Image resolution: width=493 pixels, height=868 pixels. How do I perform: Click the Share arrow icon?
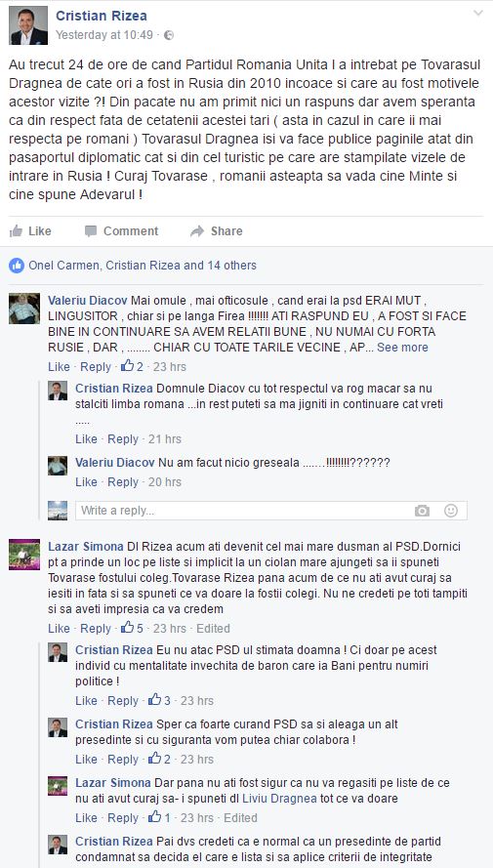click(197, 231)
